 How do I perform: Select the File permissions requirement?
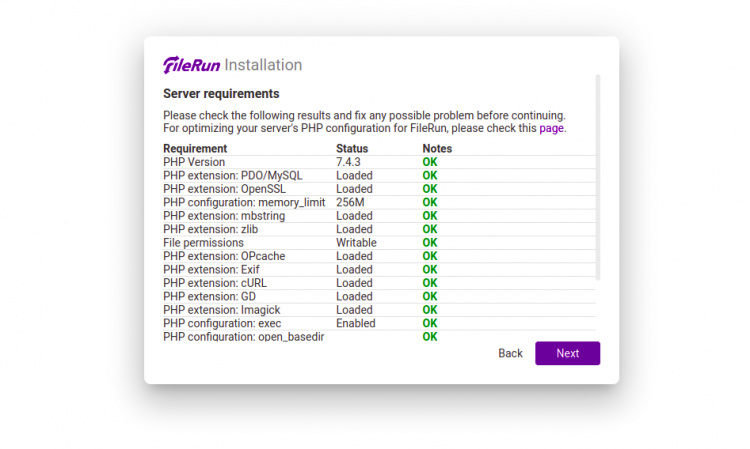pyautogui.click(x=203, y=242)
